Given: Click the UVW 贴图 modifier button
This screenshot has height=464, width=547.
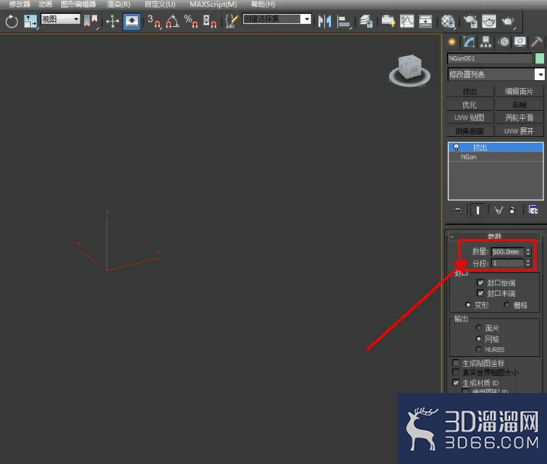Looking at the screenshot, I should pyautogui.click(x=470, y=118).
